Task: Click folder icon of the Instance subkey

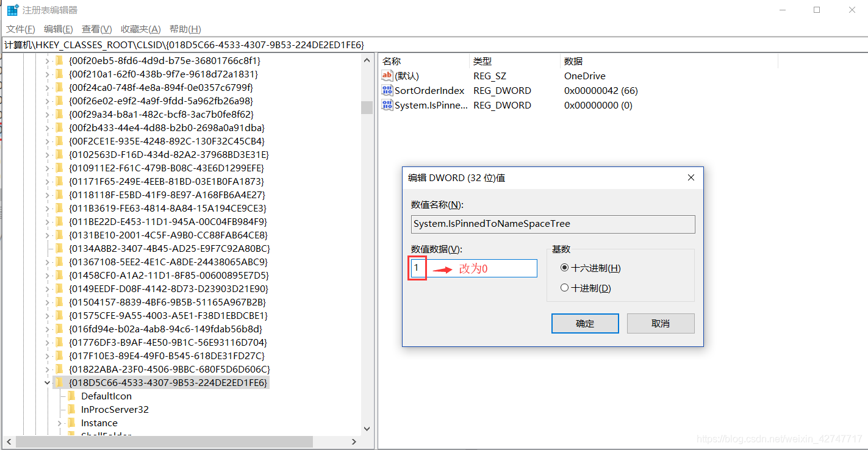Action: click(x=71, y=423)
